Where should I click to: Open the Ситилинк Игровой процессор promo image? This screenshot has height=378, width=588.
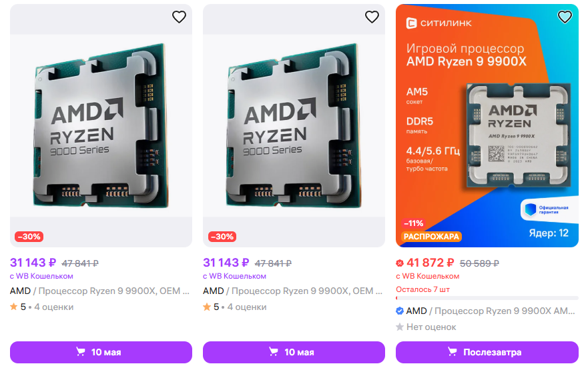pos(487,127)
